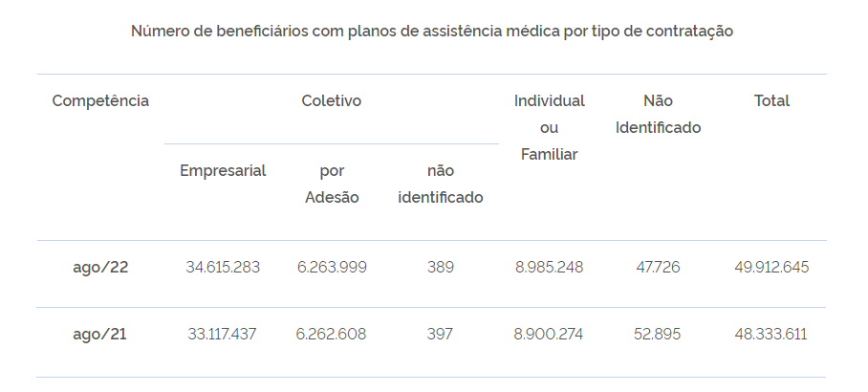Viewport: 868px width, 392px height.
Task: Click the value 33.117.437
Action: 222,335
